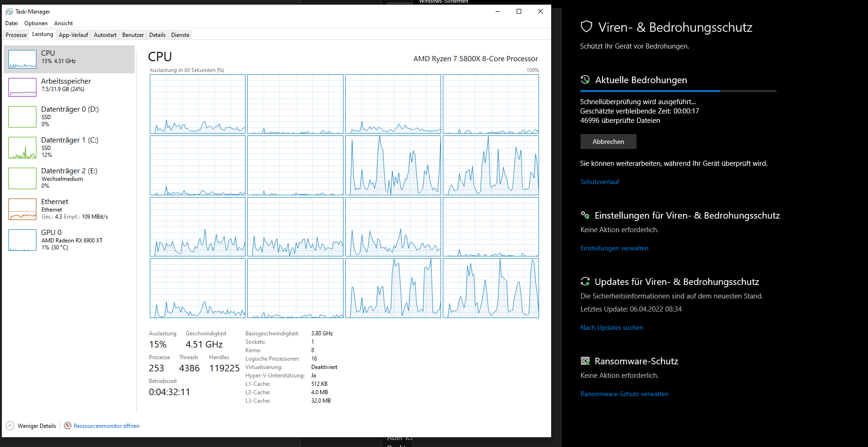Image resolution: width=868 pixels, height=447 pixels.
Task: Open Ressourcenmonitor öffnen link
Action: [106, 426]
